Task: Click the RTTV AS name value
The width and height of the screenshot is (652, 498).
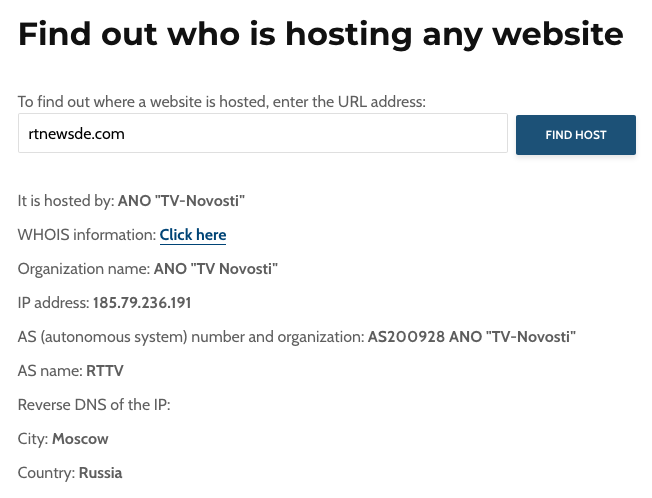Action: tap(105, 371)
